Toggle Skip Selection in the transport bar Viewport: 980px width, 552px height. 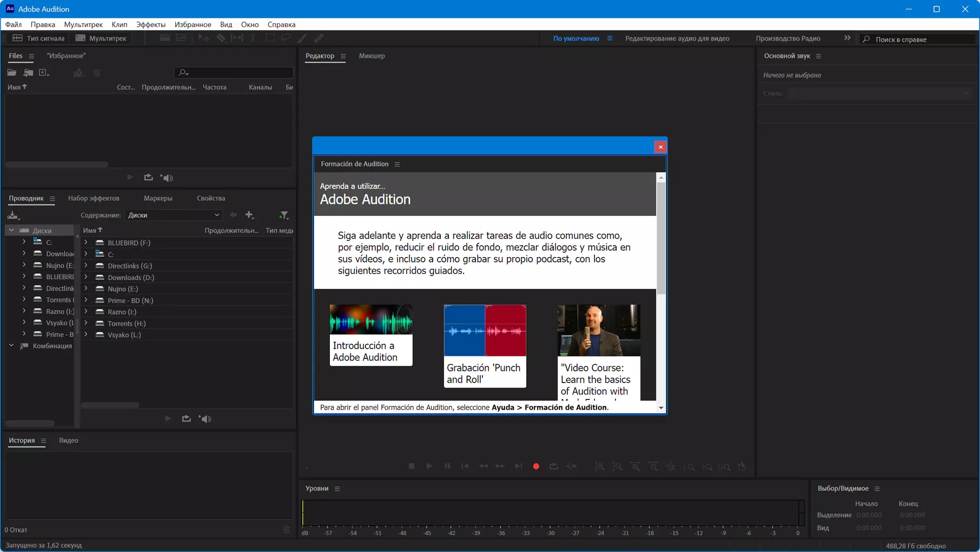click(572, 466)
